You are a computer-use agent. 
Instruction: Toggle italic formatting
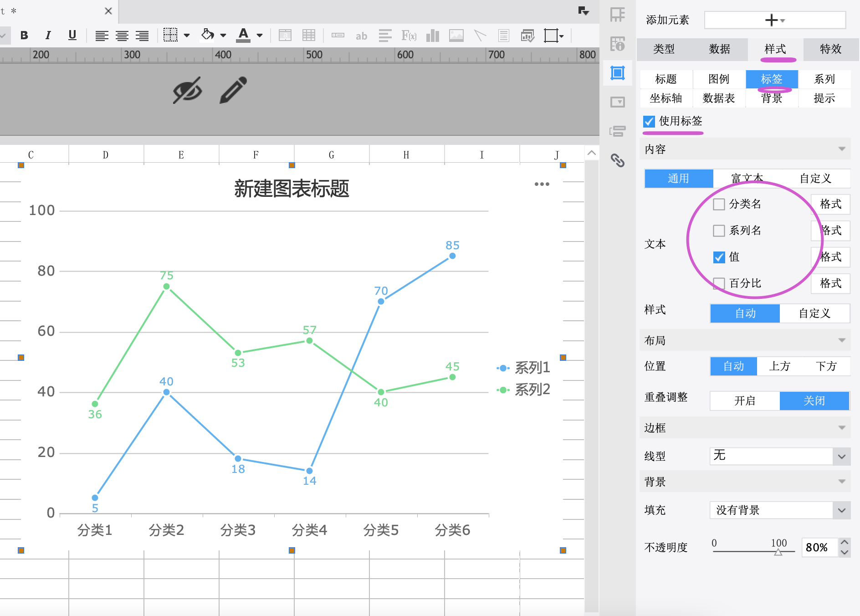click(x=48, y=36)
